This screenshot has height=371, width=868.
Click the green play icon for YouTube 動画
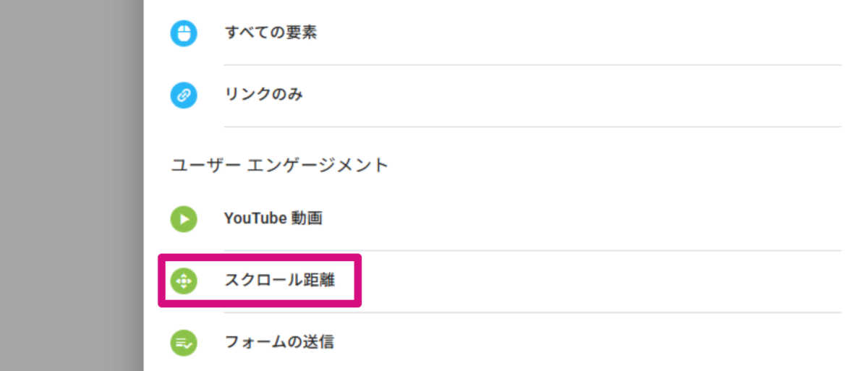[184, 219]
